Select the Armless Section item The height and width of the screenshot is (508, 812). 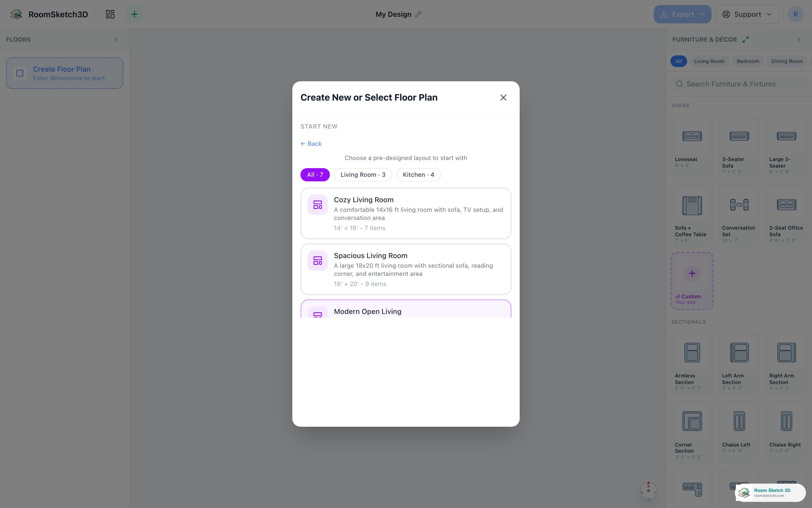(692, 363)
